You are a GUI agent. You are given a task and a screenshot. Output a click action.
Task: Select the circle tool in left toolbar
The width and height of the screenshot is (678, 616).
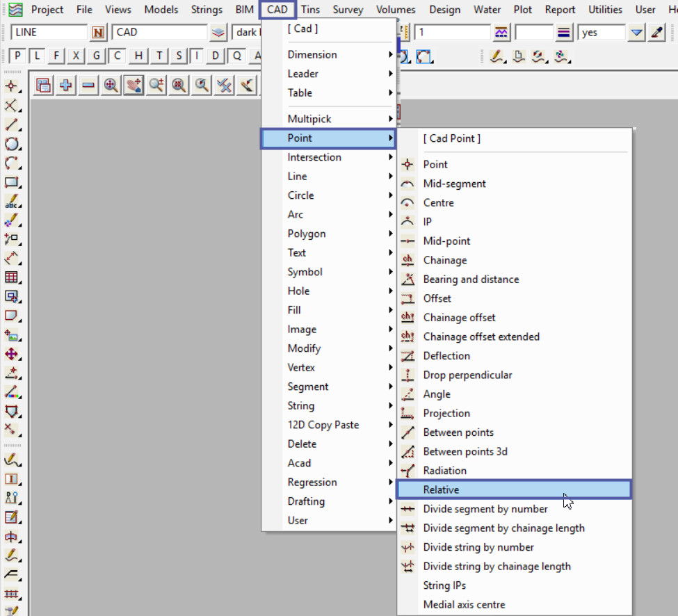[x=12, y=145]
